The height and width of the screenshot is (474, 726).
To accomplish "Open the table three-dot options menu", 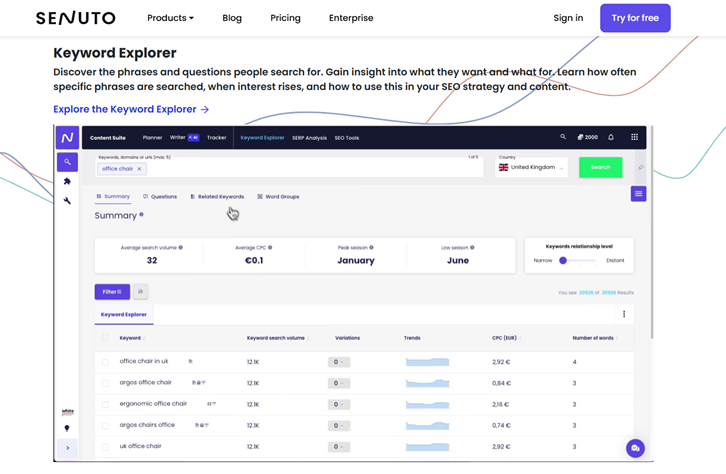I will point(624,314).
